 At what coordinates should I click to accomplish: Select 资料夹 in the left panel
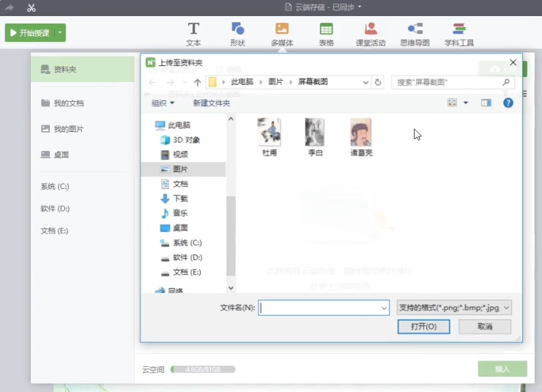pyautogui.click(x=83, y=69)
